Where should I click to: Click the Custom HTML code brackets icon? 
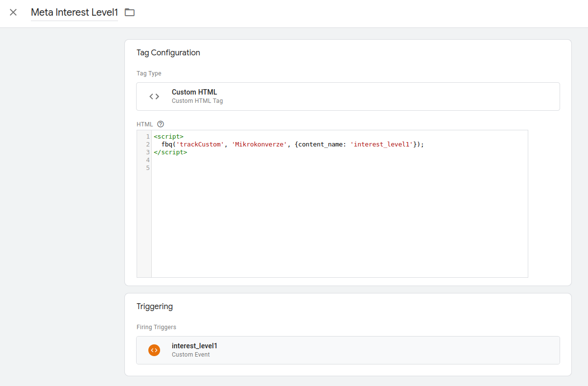[x=154, y=96]
